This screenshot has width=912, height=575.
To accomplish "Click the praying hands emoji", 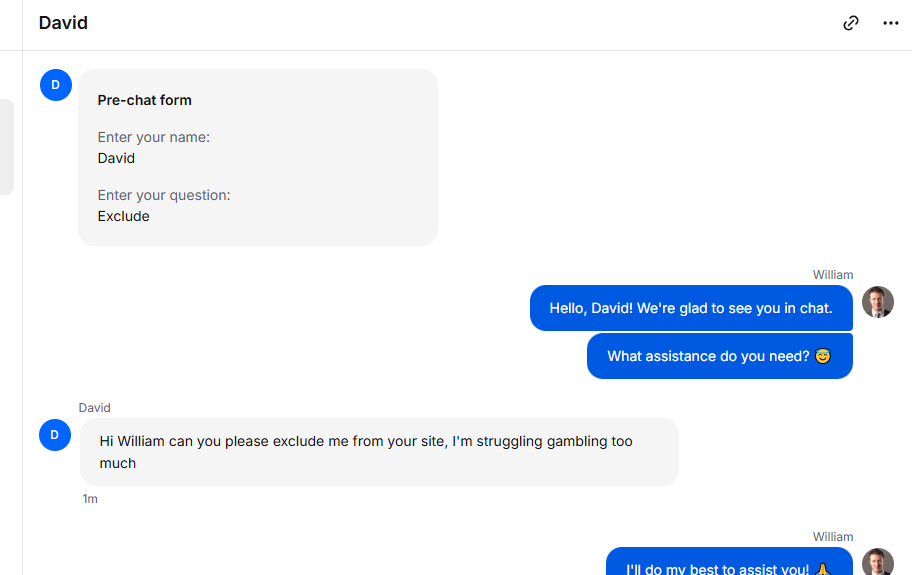I will [822, 569].
